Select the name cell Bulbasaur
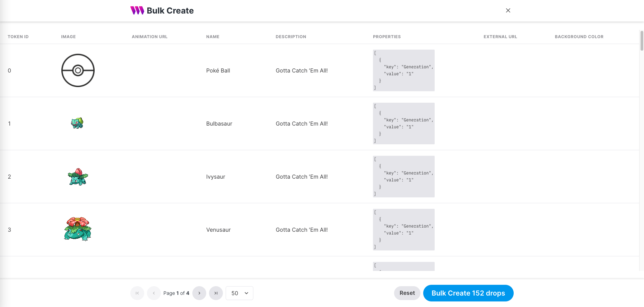The image size is (644, 307). click(219, 123)
